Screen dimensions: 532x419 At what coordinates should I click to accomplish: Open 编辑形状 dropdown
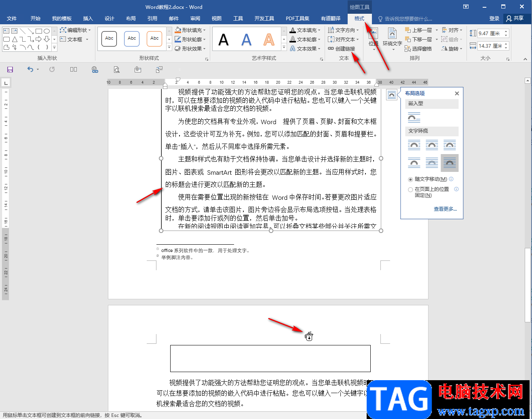tap(75, 30)
